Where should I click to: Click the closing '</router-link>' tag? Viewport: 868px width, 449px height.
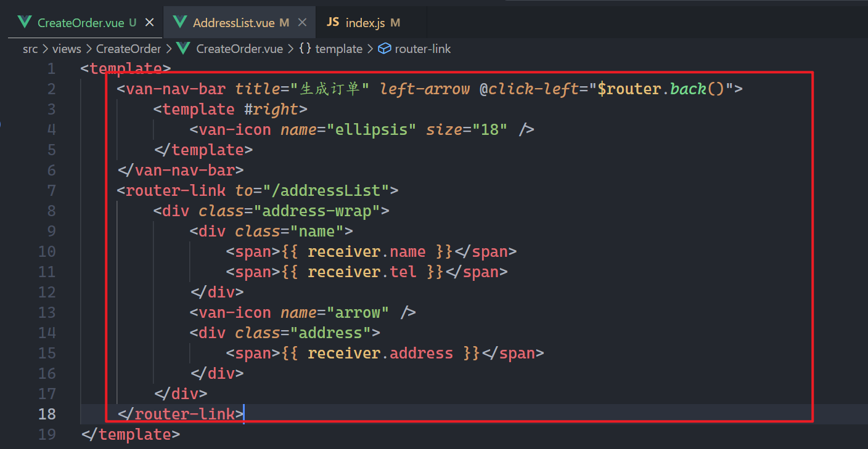point(181,415)
